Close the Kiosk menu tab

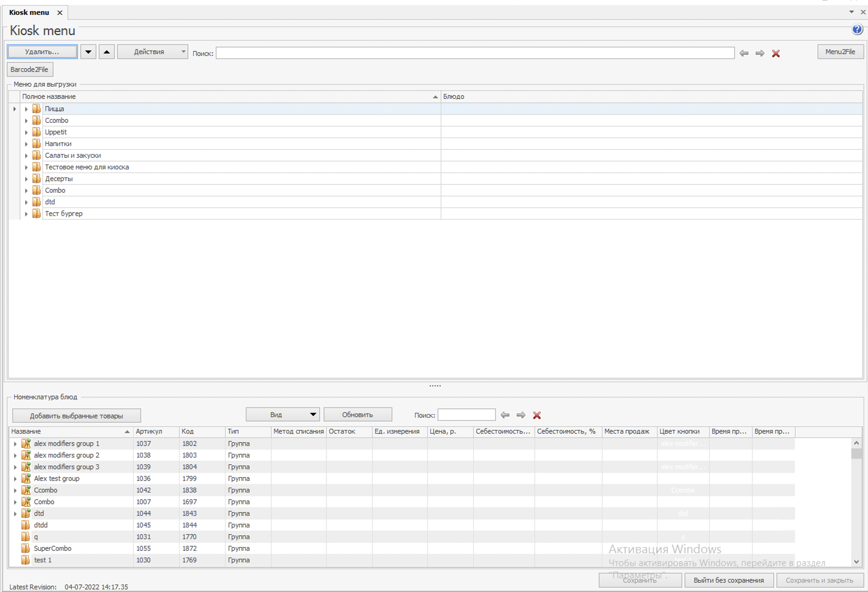[x=59, y=13]
